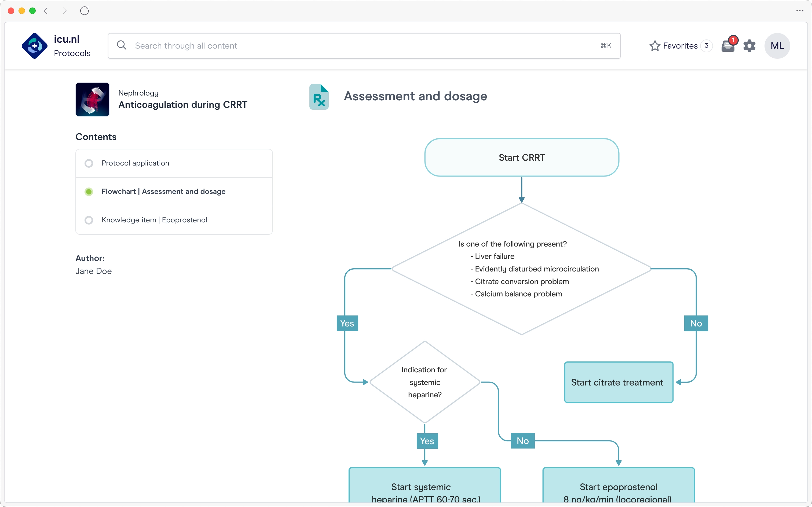The width and height of the screenshot is (812, 507).
Task: Click the Contents heading
Action: pos(96,137)
